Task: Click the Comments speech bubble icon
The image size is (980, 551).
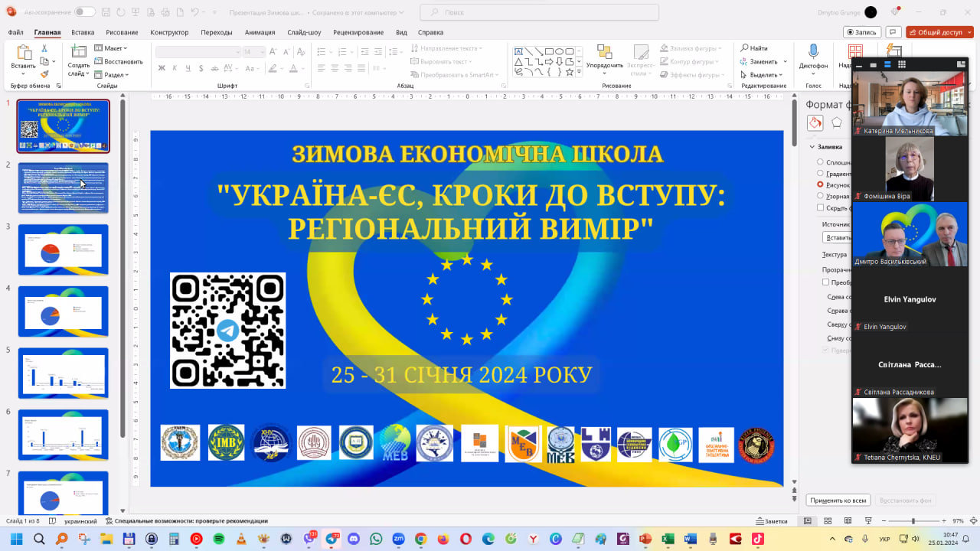Action: (893, 32)
